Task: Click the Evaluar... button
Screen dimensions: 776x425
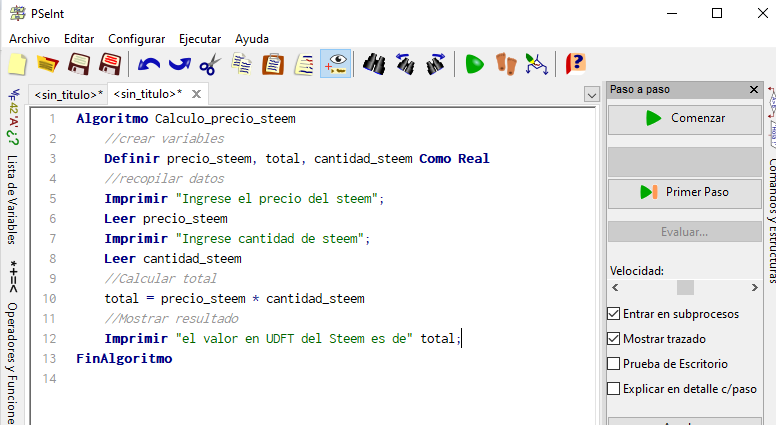Action: coord(684,232)
